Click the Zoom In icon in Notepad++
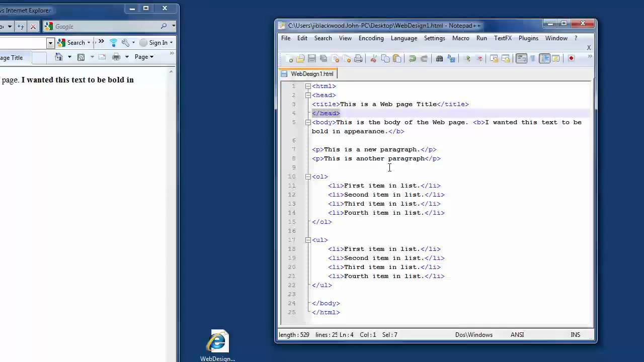The width and height of the screenshot is (644, 362). pos(467,58)
